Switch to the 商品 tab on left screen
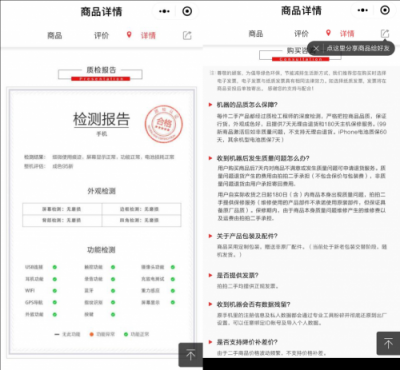The height and width of the screenshot is (370, 400). (x=55, y=35)
